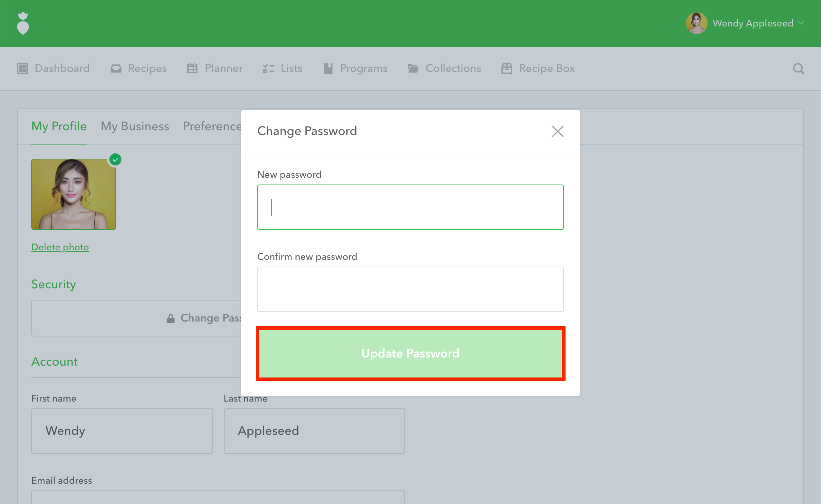
Task: Click the First name field containing Wendy
Action: 122,431
